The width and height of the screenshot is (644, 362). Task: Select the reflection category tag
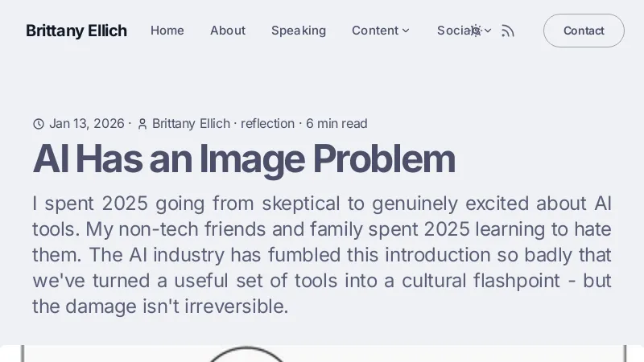coord(267,124)
